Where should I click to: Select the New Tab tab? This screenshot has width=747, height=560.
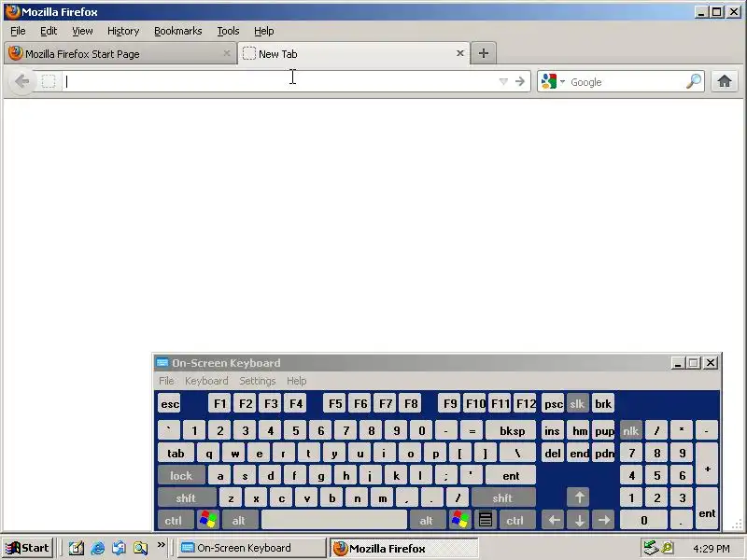tap(354, 53)
